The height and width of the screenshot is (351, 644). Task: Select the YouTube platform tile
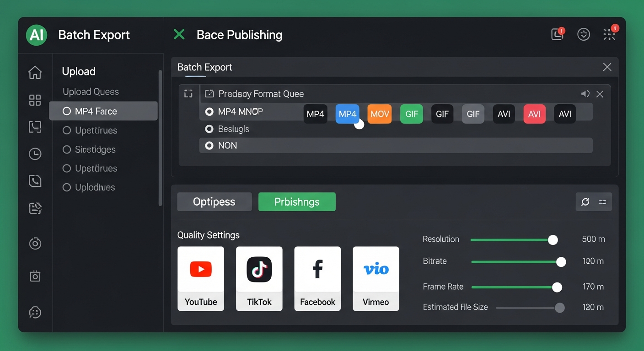pos(201,279)
